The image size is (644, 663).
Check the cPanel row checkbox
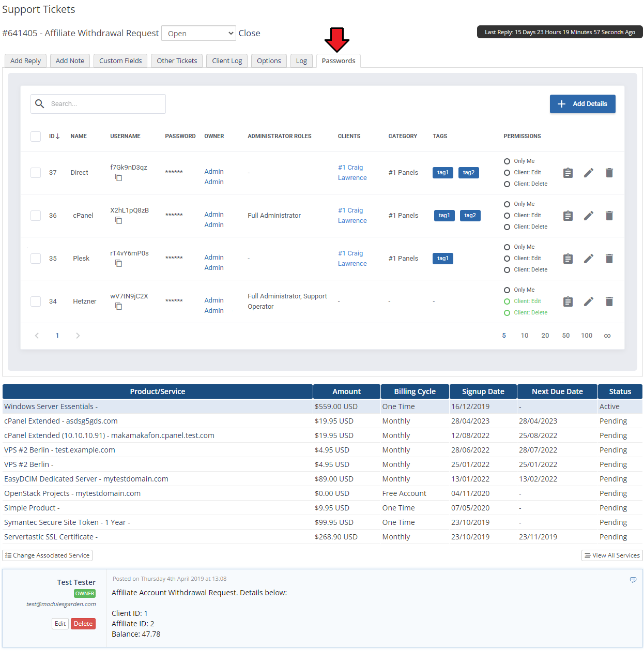coord(36,216)
